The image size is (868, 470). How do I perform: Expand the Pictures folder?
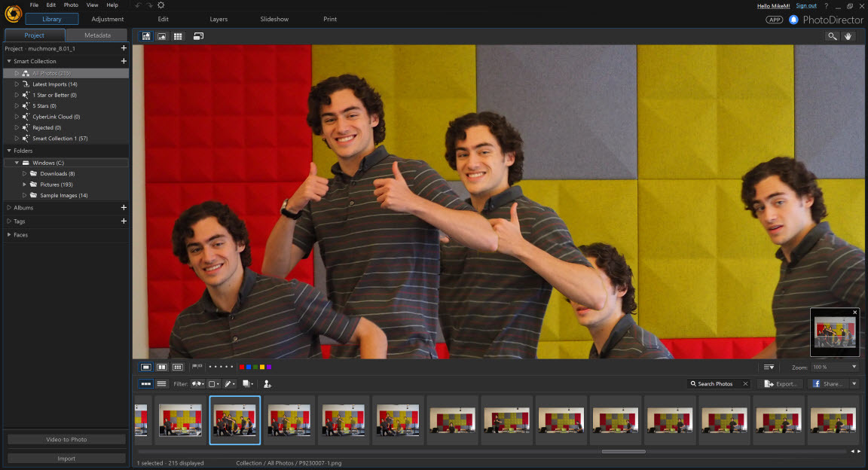tap(23, 184)
